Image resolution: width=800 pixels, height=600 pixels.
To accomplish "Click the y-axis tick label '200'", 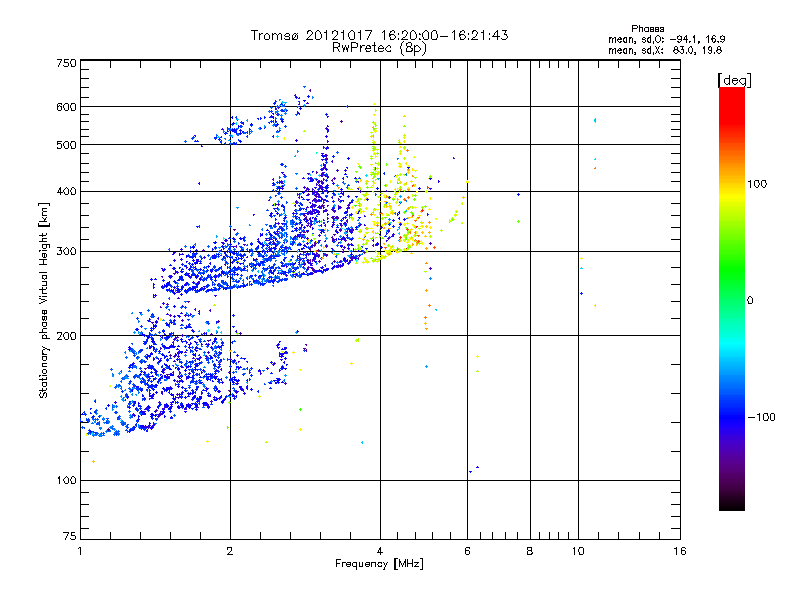I will point(66,336).
